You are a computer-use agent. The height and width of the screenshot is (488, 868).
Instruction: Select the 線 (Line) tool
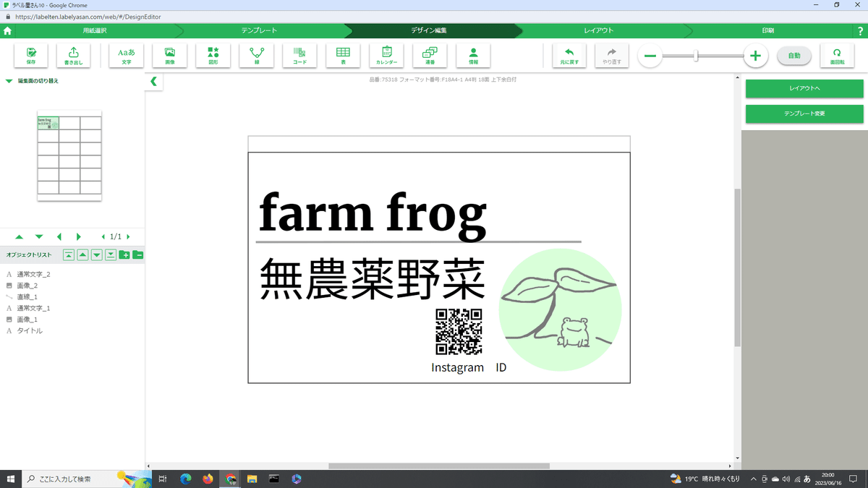257,56
